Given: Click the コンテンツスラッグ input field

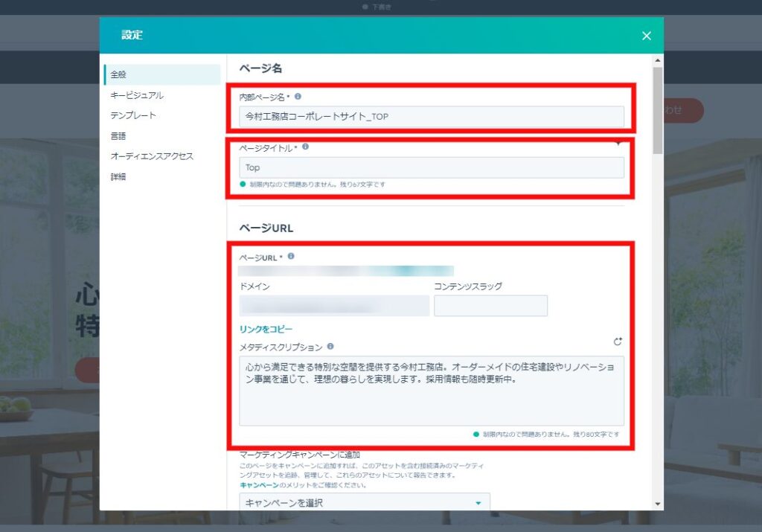Looking at the screenshot, I should tap(490, 305).
